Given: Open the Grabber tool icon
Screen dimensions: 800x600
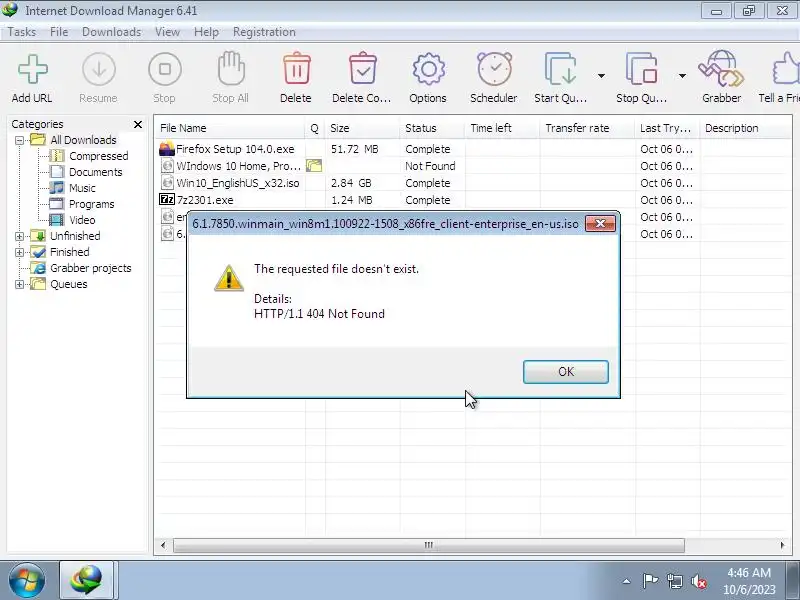Looking at the screenshot, I should (721, 68).
